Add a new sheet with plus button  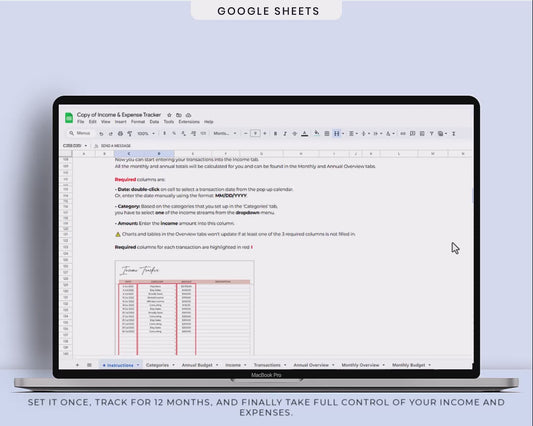[x=77, y=365]
